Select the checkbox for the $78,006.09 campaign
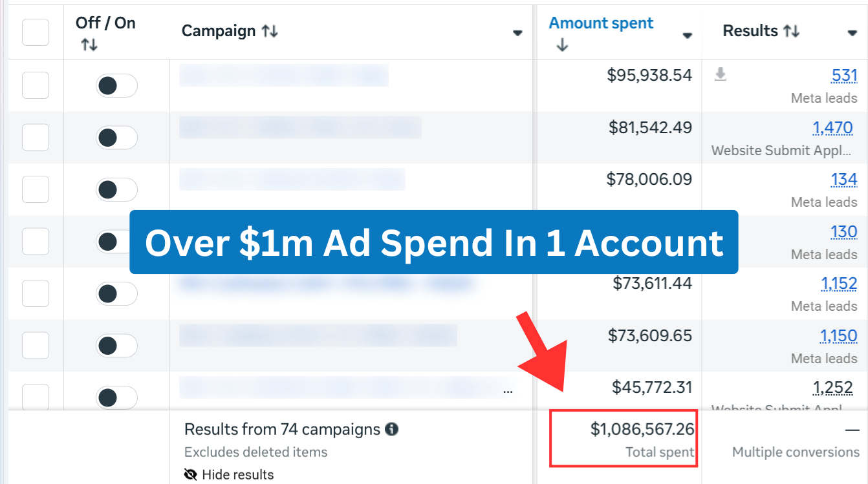Screen dimensions: 868x484 [36, 189]
